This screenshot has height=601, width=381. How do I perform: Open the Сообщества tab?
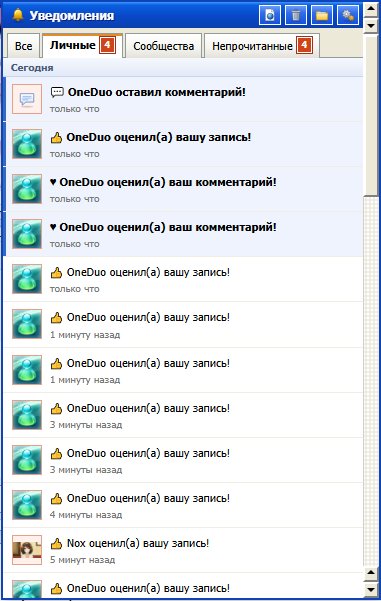click(163, 46)
